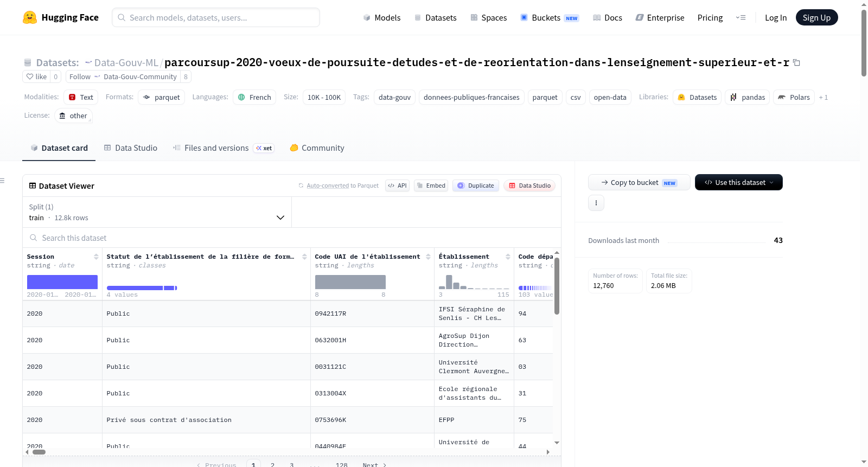Open the Community tab
This screenshot has width=868, height=467.
317,148
